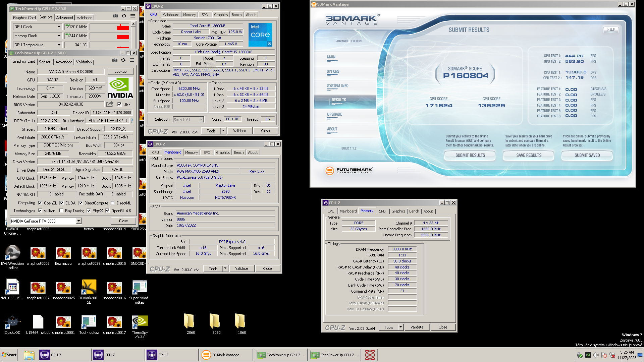Select SYSTEM INFO in 3DMark Vantage
Image resolution: width=644 pixels, height=362 pixels.
click(x=338, y=86)
